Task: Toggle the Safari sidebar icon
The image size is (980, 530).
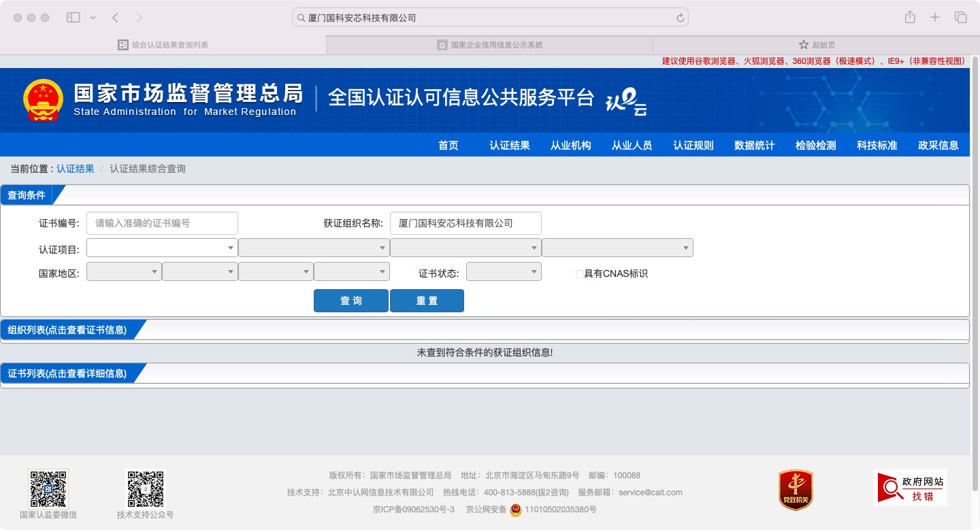Action: tap(73, 18)
